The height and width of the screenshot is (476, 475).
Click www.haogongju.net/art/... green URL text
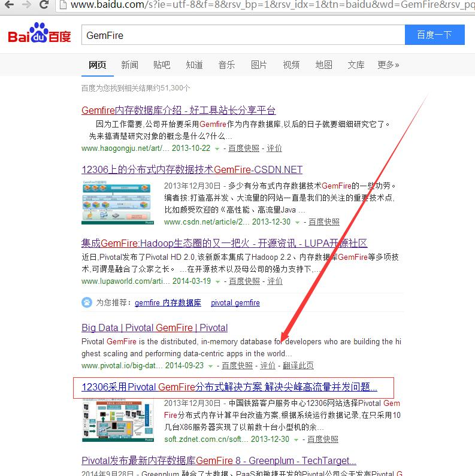pos(125,148)
